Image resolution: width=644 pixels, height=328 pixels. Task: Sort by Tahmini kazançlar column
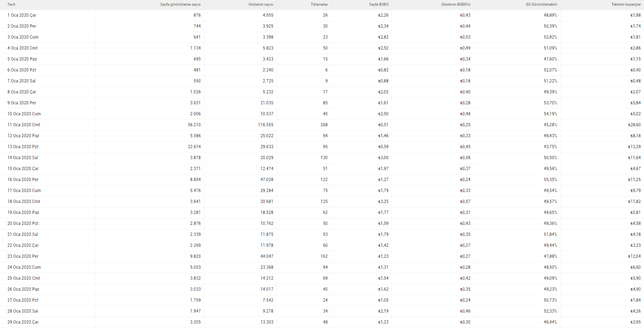[626, 4]
